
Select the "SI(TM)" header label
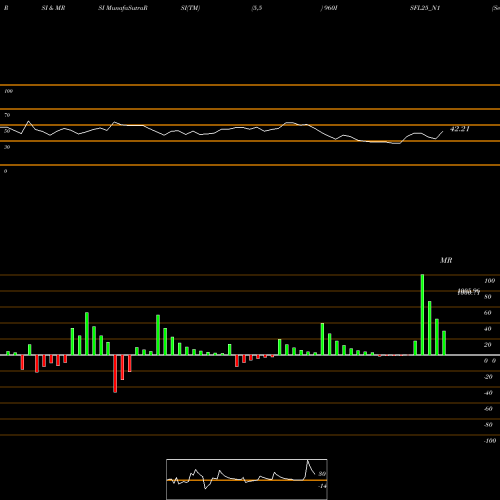coord(190,8)
